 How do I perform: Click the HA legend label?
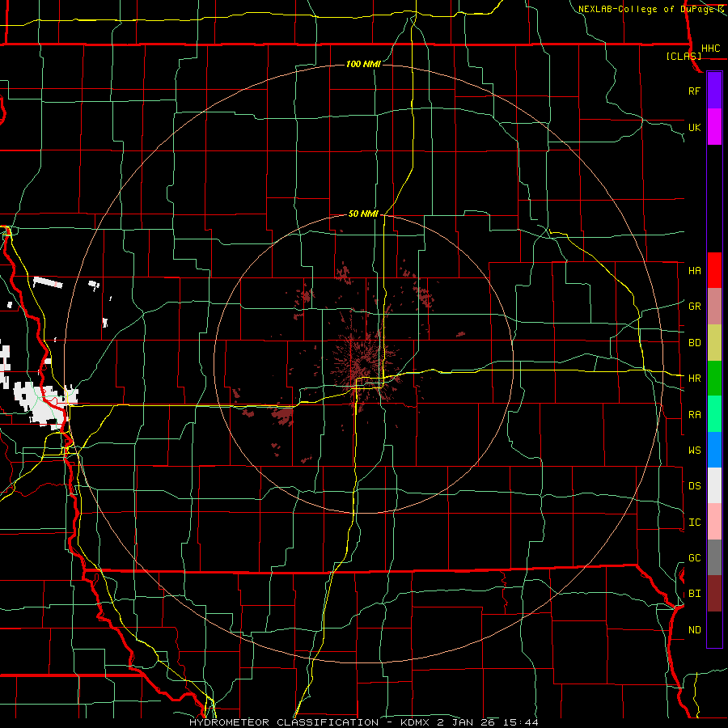(x=694, y=270)
